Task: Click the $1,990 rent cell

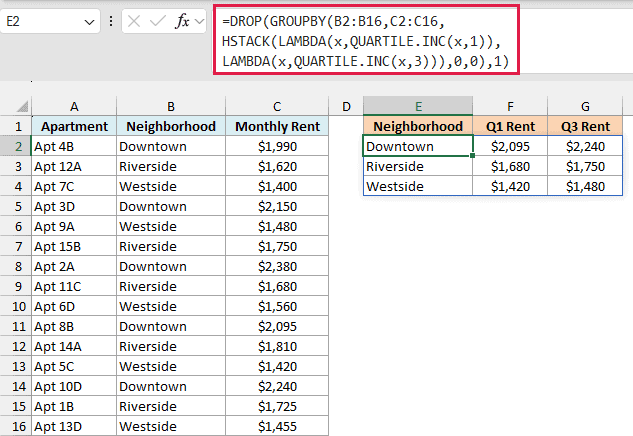Action: pos(277,146)
